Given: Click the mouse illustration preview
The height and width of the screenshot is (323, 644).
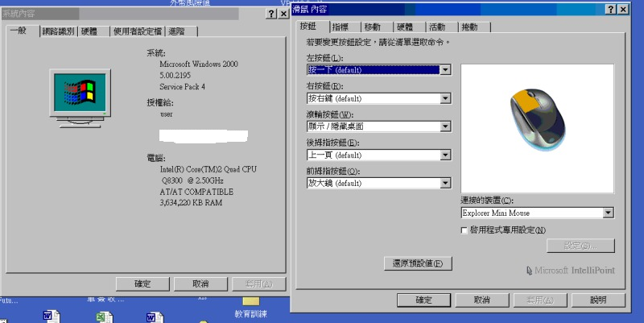Looking at the screenshot, I should 537,129.
